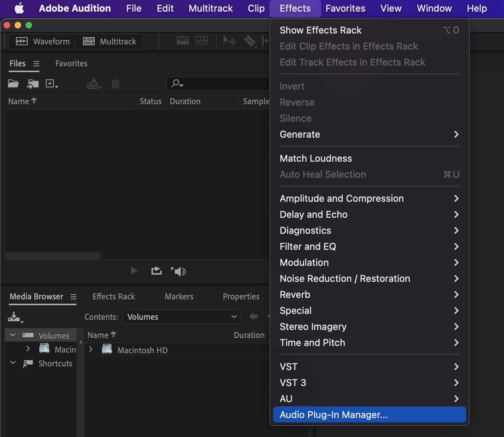Open the Favorites menu in menu bar

345,8
